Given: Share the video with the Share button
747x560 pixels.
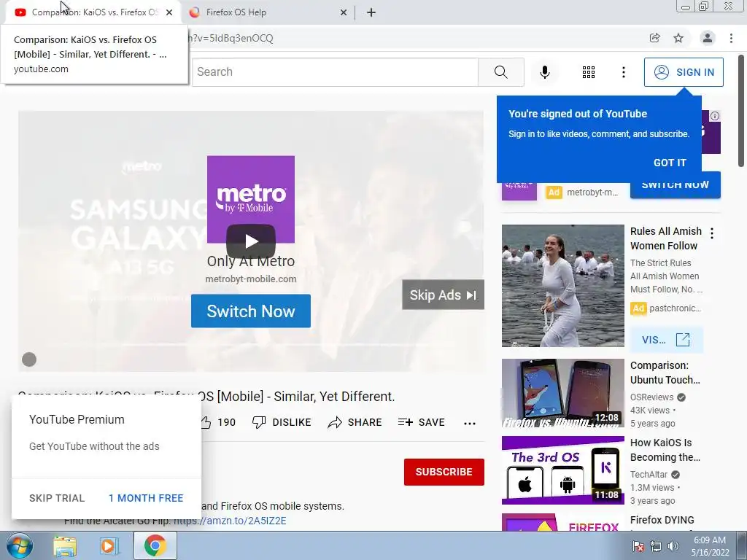Looking at the screenshot, I should click(x=355, y=422).
